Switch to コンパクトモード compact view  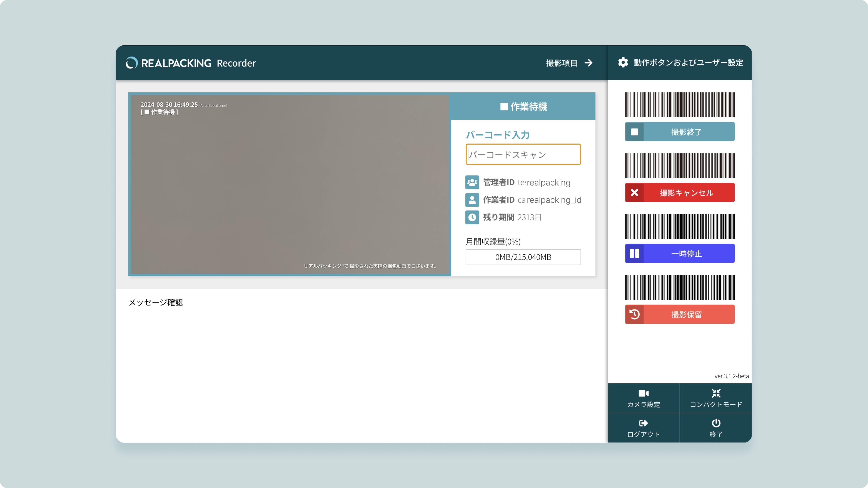pos(716,398)
